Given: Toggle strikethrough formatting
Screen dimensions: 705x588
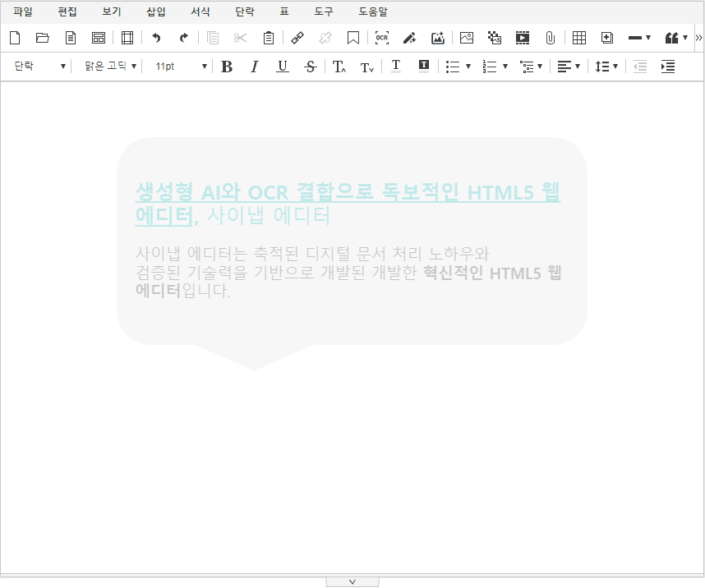Looking at the screenshot, I should [310, 67].
